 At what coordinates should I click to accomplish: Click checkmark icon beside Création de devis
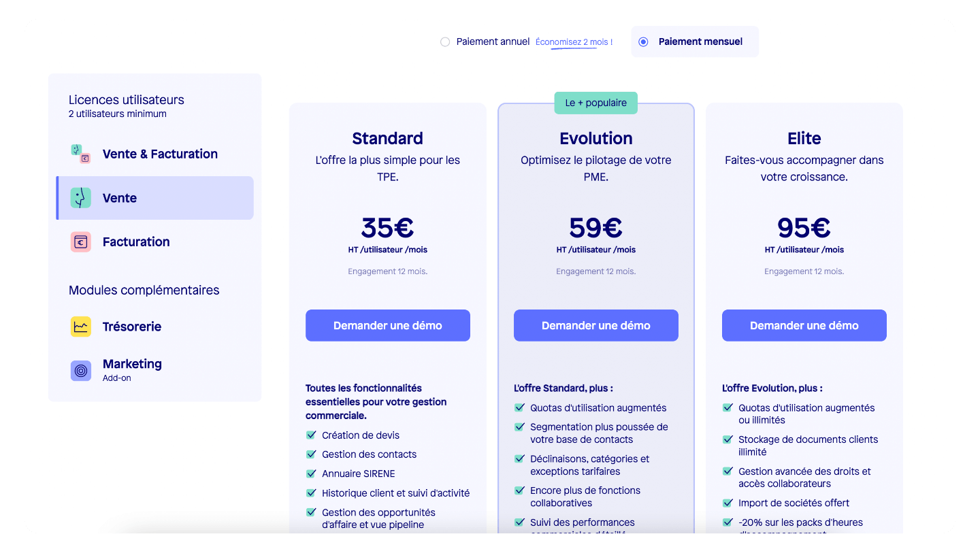pyautogui.click(x=312, y=435)
